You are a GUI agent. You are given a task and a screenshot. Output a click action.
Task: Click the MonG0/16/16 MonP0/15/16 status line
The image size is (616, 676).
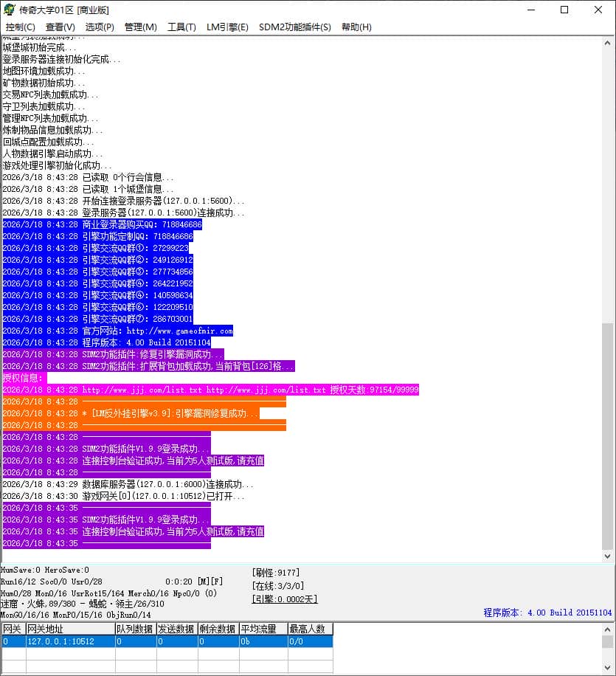[x=75, y=615]
